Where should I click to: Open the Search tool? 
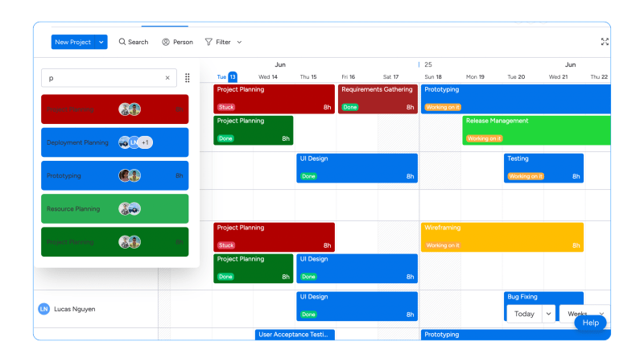coord(134,42)
